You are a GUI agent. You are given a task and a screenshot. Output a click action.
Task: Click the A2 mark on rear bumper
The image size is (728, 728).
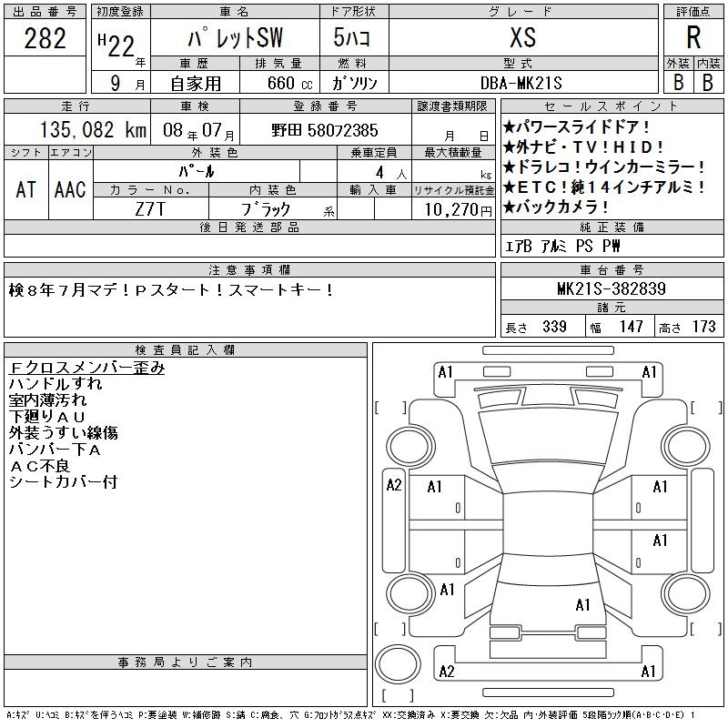coord(446,672)
